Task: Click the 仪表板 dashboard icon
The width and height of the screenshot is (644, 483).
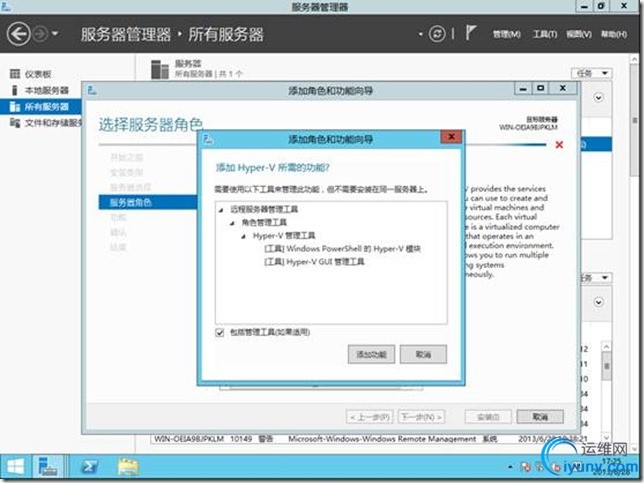Action: pyautogui.click(x=15, y=74)
